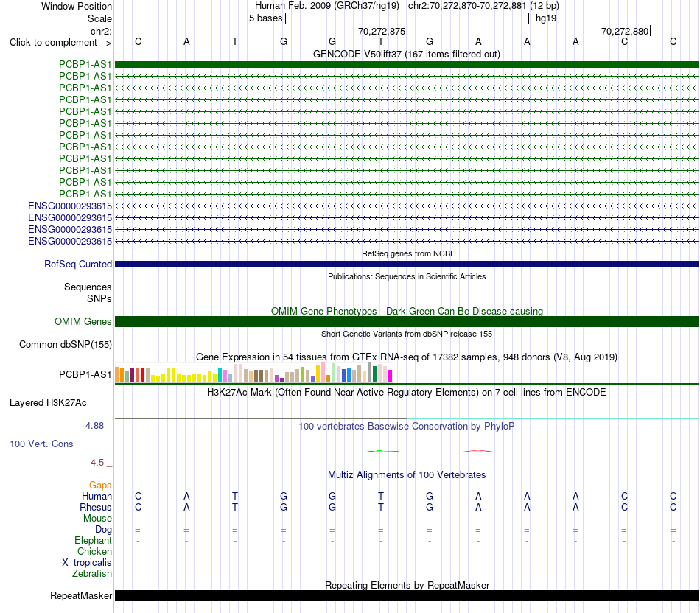Click the GTEx tissue expression bar chart
The width and height of the screenshot is (700, 613).
point(253,373)
